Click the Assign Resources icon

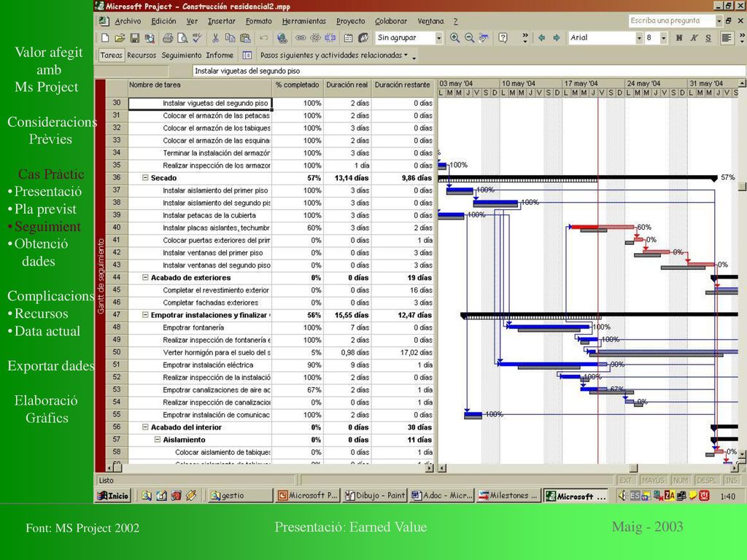[x=363, y=38]
